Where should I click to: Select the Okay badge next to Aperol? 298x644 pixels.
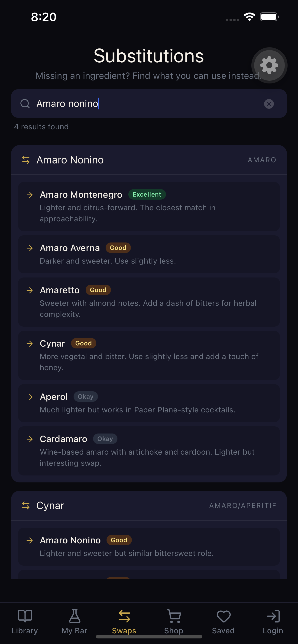click(x=86, y=396)
